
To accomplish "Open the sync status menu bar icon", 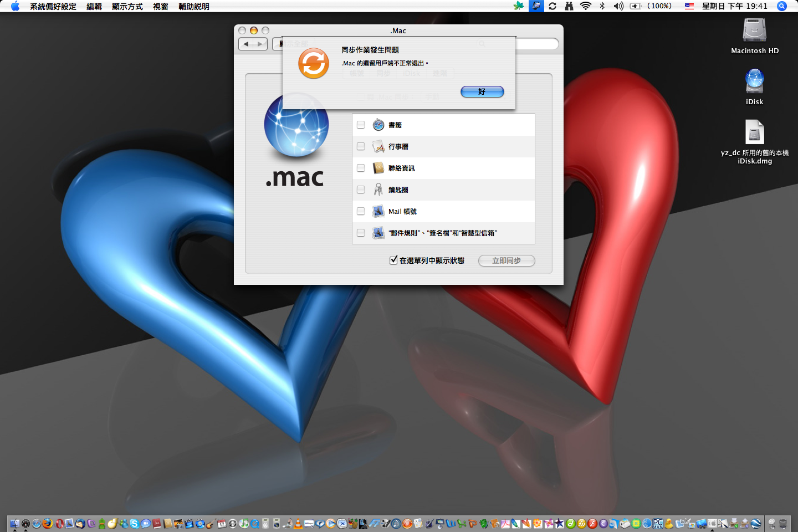I will [x=553, y=6].
